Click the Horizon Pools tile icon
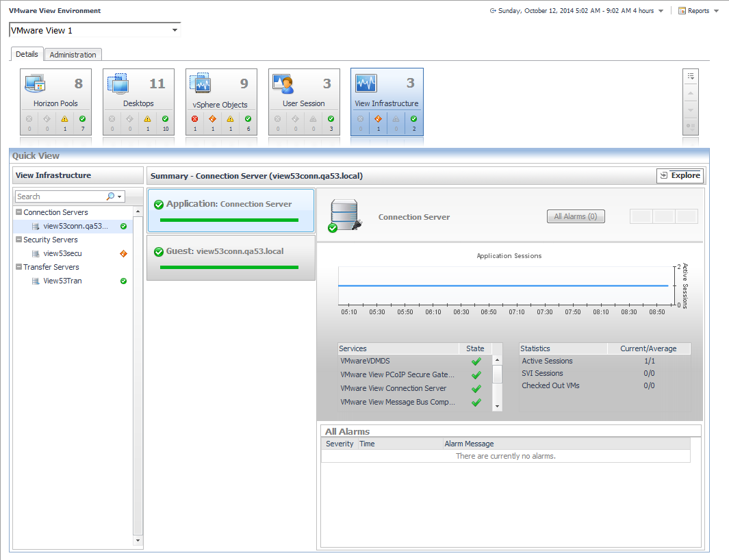The width and height of the screenshot is (729, 560). pyautogui.click(x=35, y=84)
